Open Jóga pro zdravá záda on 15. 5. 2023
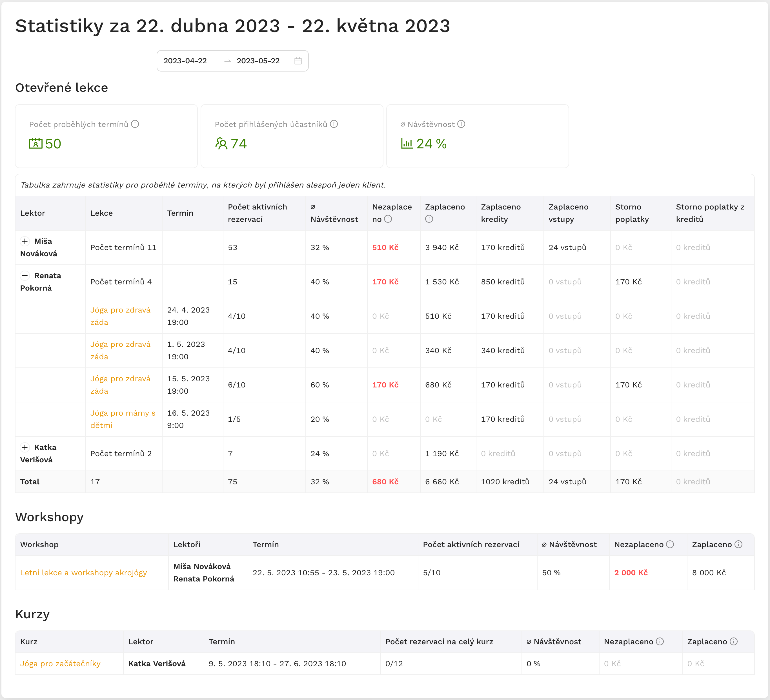Screen dimensions: 770x700 tap(120, 385)
